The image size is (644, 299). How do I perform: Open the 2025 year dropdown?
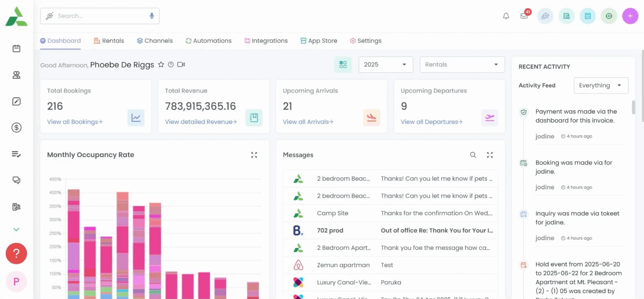[x=385, y=64]
